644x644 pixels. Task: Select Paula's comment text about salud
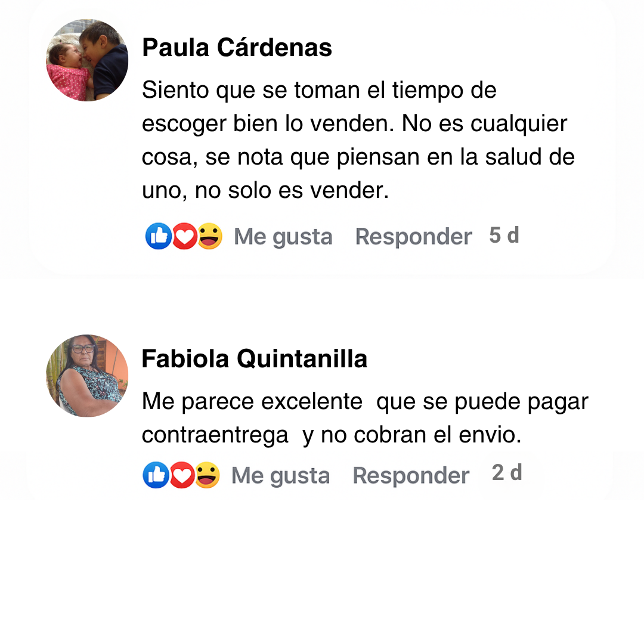(358, 140)
